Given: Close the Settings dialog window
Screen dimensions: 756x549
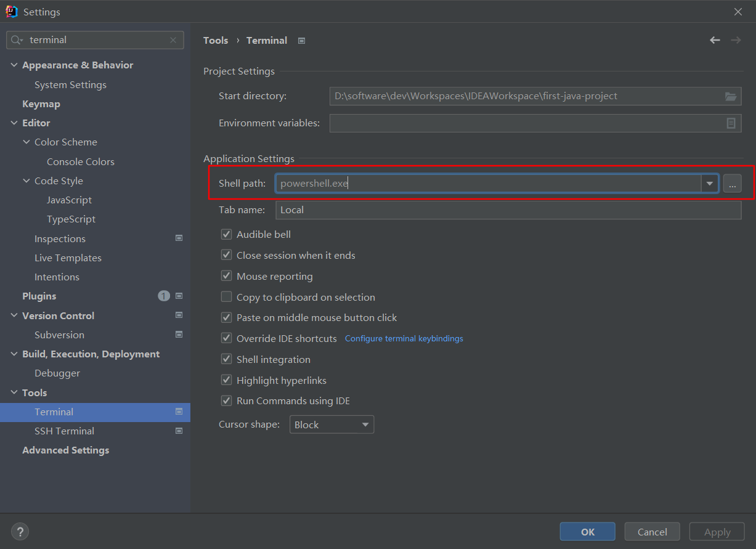Looking at the screenshot, I should (738, 12).
